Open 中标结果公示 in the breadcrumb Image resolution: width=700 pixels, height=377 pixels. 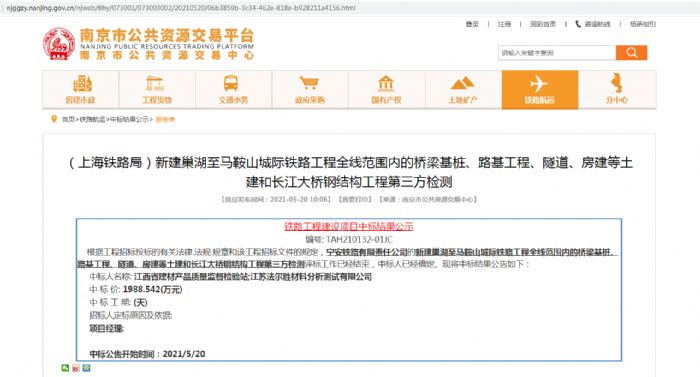point(129,119)
